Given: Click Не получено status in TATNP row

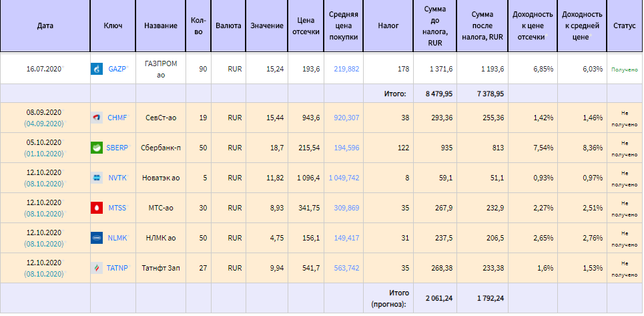Looking at the screenshot, I should click(x=624, y=268).
